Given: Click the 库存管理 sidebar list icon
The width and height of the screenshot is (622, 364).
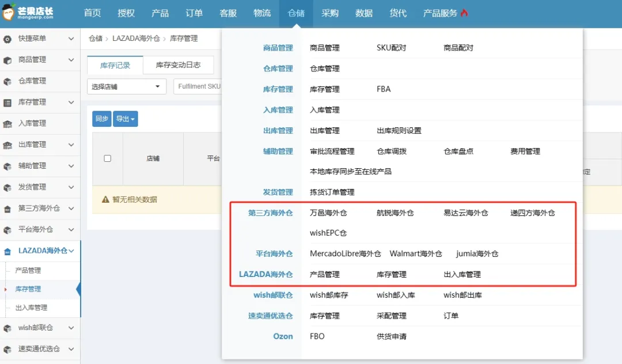Looking at the screenshot, I should [7, 103].
